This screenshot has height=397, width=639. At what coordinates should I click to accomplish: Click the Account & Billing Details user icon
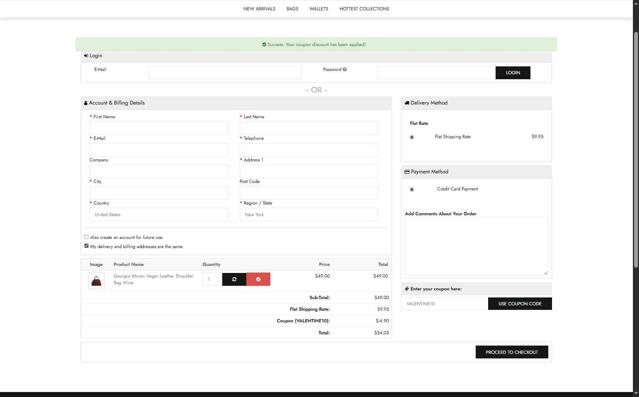coord(86,103)
